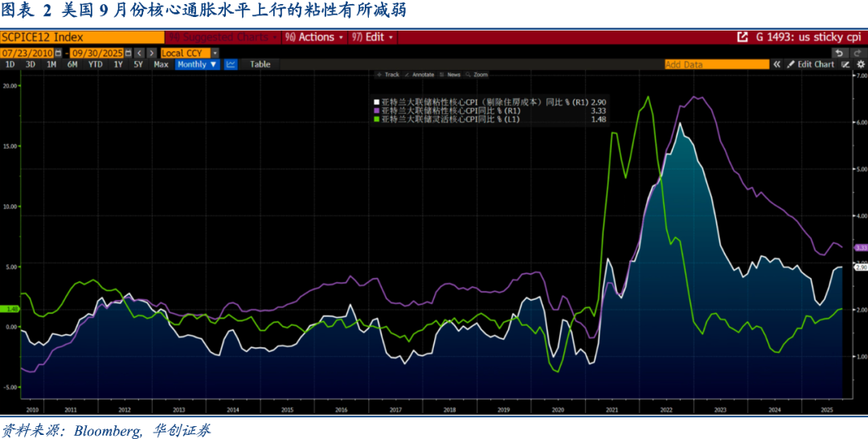This screenshot has height=439, width=868.
Task: Select the 5Y range tab
Action: (138, 64)
